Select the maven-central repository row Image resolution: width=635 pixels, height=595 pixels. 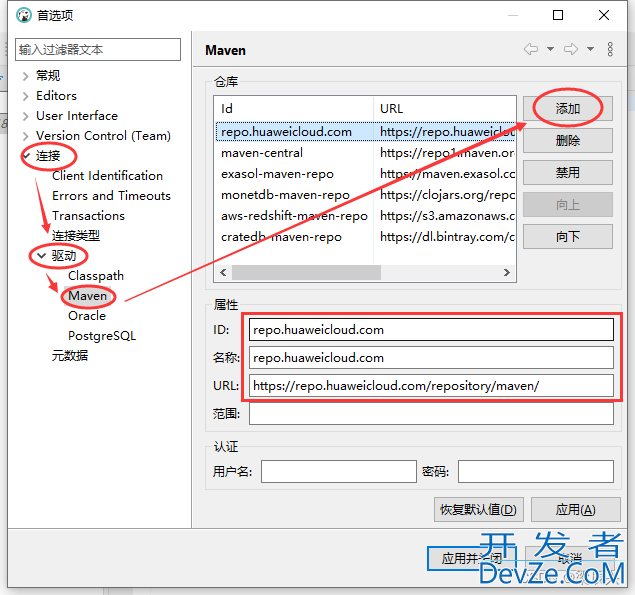(365, 153)
